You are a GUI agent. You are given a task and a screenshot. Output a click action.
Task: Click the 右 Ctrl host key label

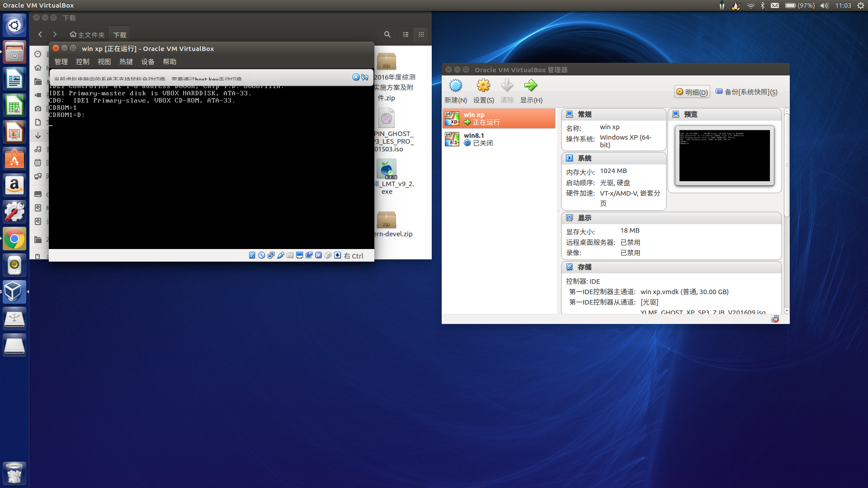(x=354, y=256)
